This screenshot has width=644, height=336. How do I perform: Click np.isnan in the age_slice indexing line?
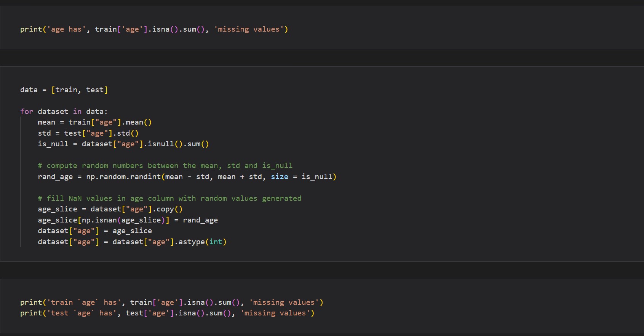99,220
